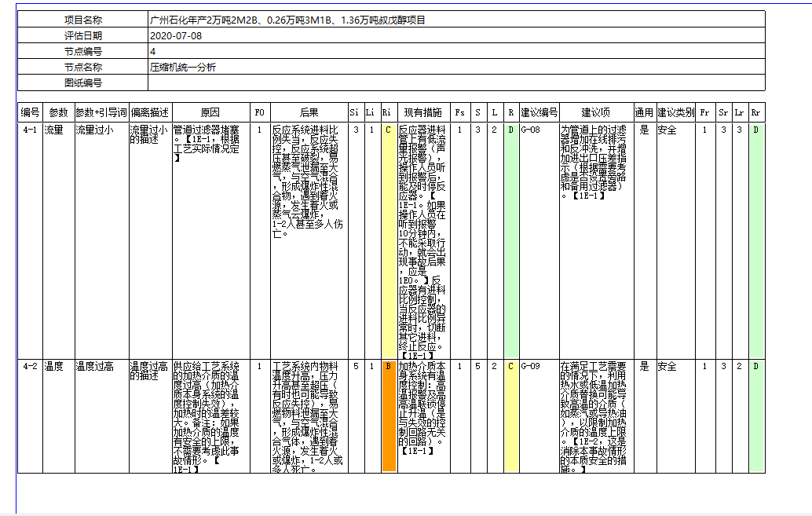The image size is (812, 516).
Task: Click the Fs column header
Action: click(x=460, y=112)
